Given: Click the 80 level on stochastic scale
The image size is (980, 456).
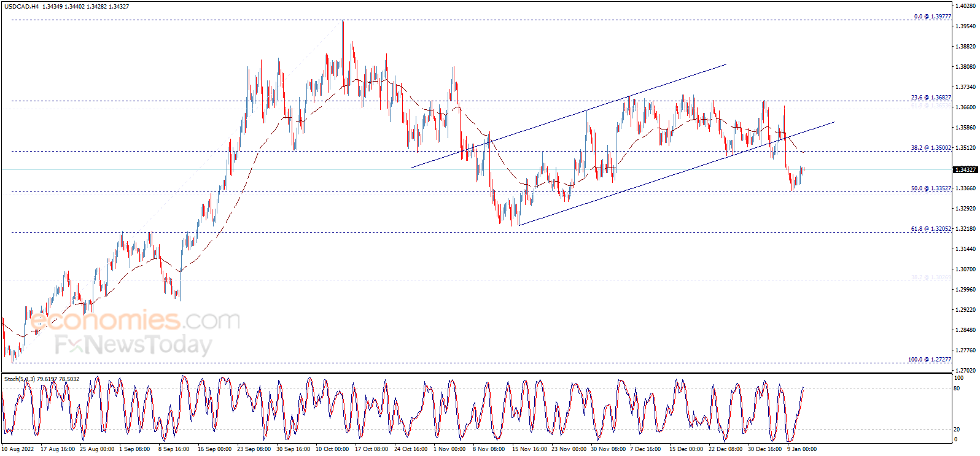Looking at the screenshot, I should (x=957, y=388).
